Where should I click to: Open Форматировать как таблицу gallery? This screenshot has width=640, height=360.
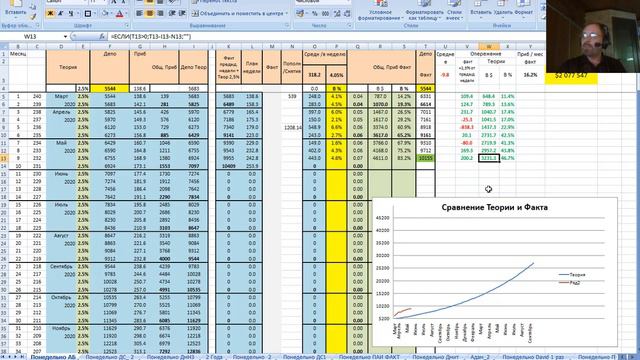pyautogui.click(x=423, y=10)
